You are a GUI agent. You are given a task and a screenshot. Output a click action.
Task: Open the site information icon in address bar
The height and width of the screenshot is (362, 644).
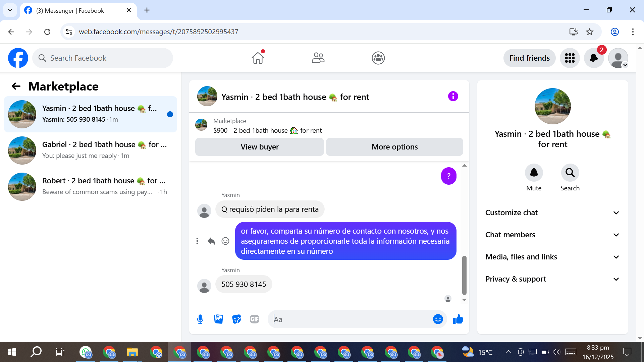click(x=69, y=32)
